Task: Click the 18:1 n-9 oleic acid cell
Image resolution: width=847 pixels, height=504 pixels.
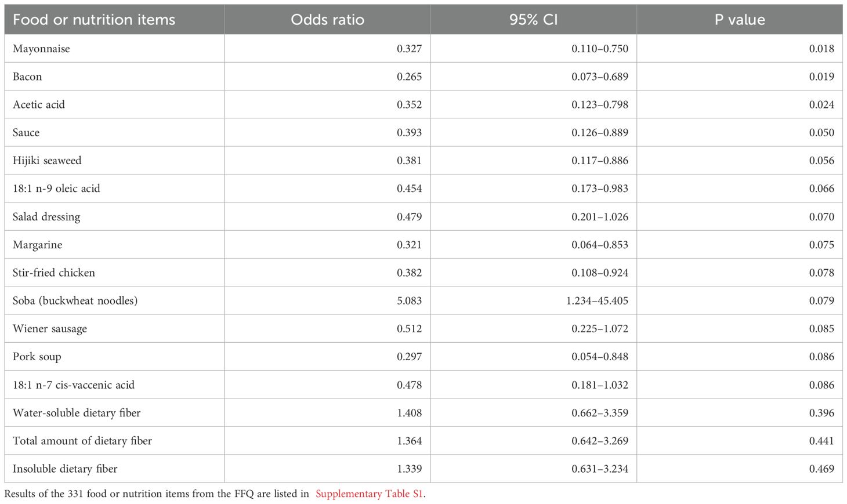Action: pyautogui.click(x=56, y=188)
